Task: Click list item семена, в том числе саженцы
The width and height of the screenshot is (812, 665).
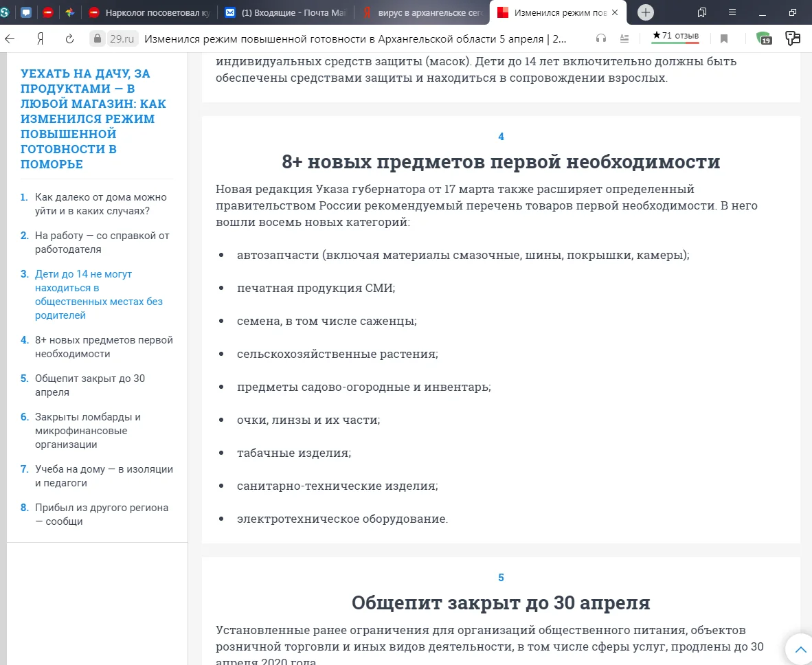Action: (x=327, y=321)
